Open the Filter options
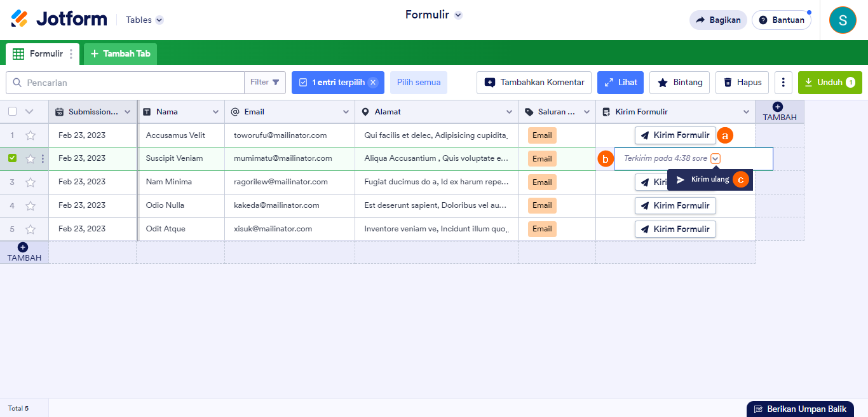The width and height of the screenshot is (868, 417). (265, 83)
